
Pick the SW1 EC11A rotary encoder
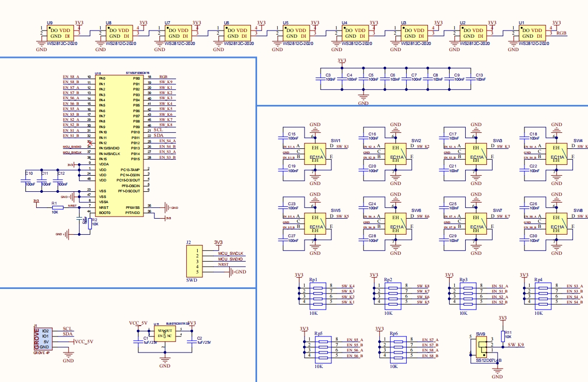[315, 154]
